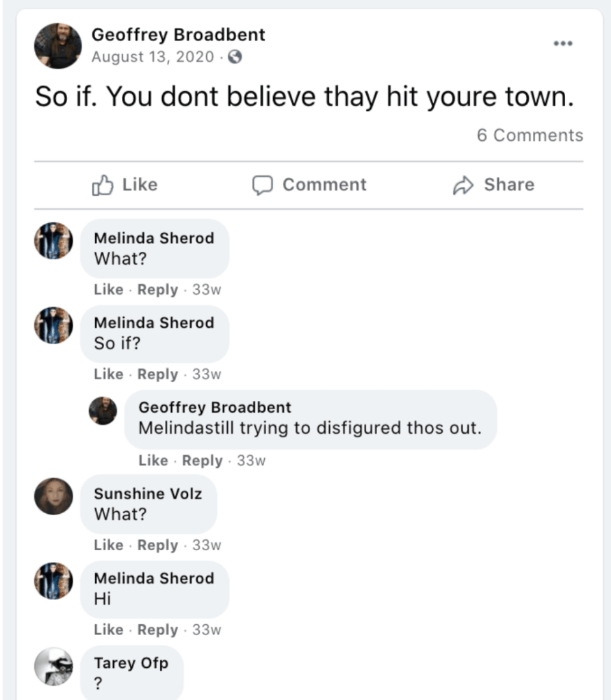Open Sunshine Volz's profile picture
The width and height of the screenshot is (611, 700).
(53, 496)
